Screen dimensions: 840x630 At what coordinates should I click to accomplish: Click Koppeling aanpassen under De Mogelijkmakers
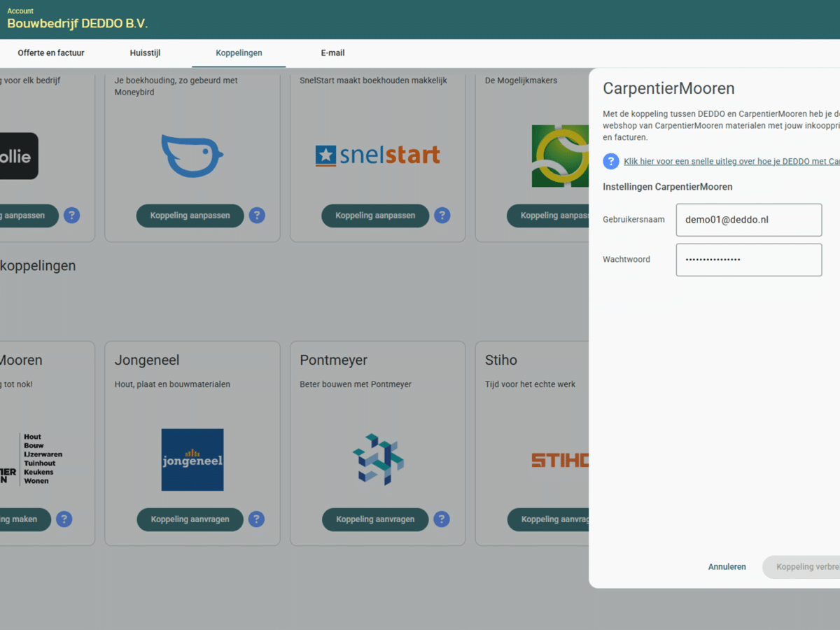click(x=548, y=216)
